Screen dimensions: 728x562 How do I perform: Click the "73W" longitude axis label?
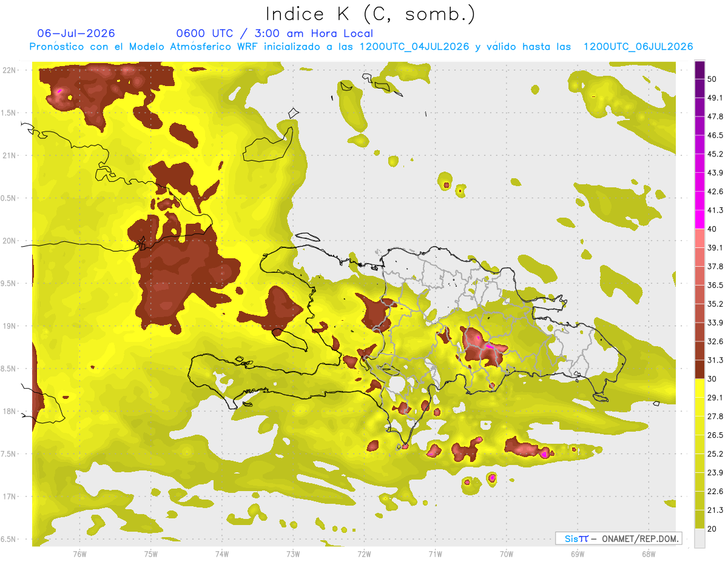(x=293, y=554)
